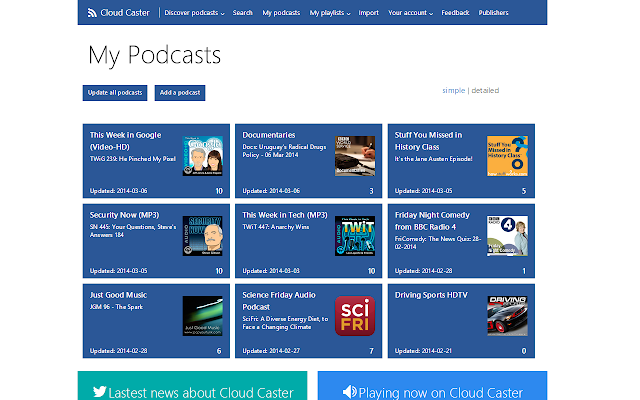640x400 pixels.
Task: Click the Add a podcast button
Action: coord(180,93)
